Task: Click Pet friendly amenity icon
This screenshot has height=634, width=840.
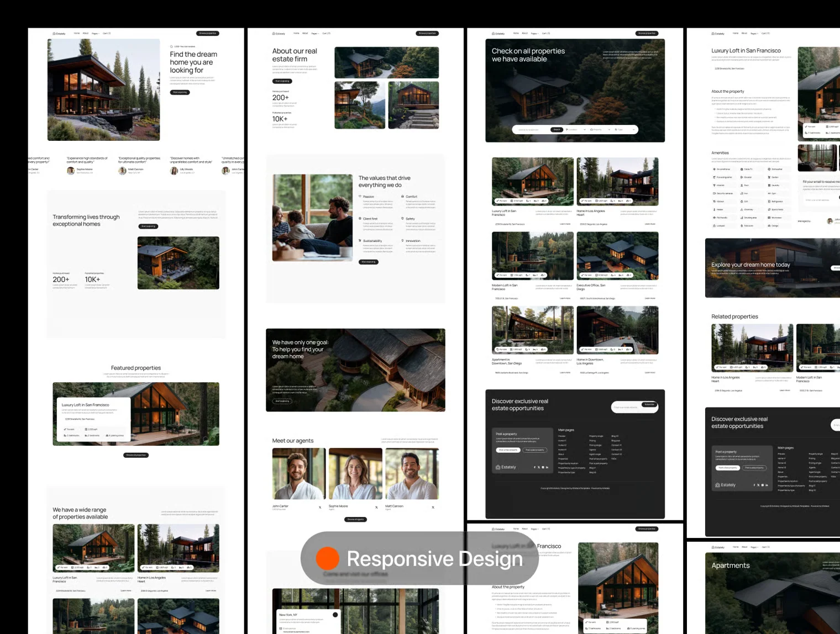Action: tap(714, 218)
